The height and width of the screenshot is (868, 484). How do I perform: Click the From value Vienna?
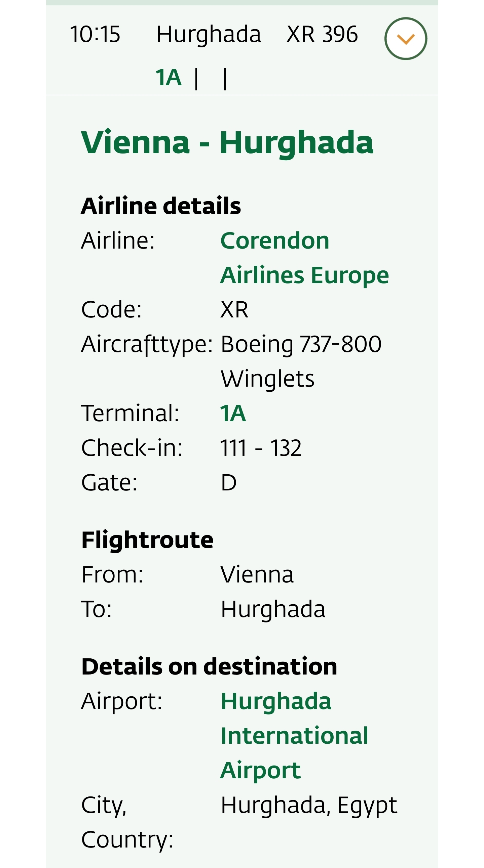pos(257,574)
